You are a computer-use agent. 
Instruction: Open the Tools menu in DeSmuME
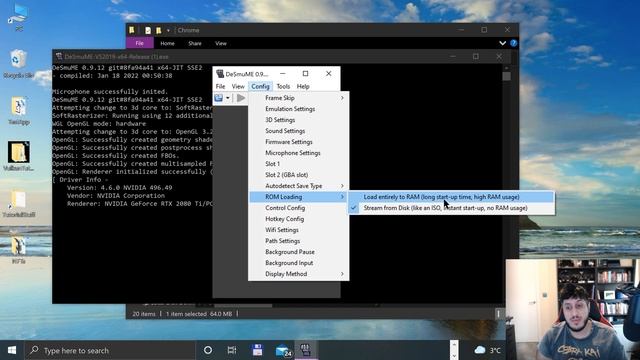click(283, 87)
